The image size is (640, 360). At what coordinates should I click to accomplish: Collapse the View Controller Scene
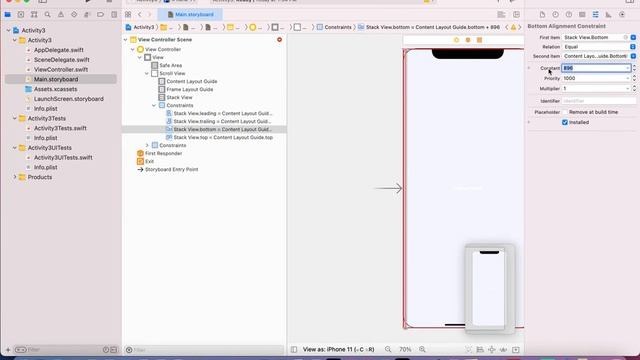pyautogui.click(x=126, y=40)
